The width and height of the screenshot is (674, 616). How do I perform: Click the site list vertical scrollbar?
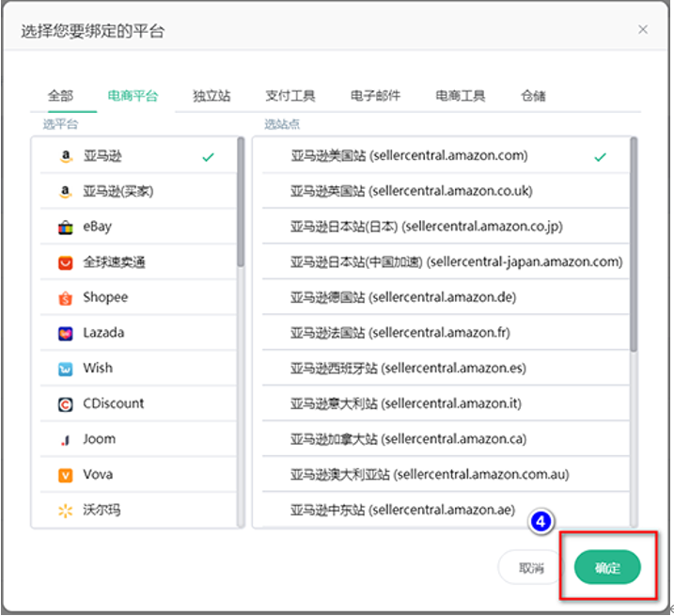634,245
